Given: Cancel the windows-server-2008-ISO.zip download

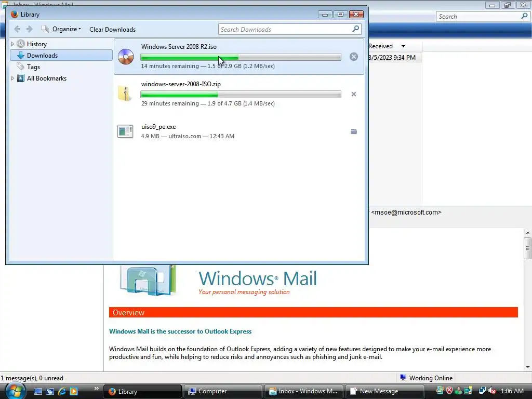Looking at the screenshot, I should 353,94.
